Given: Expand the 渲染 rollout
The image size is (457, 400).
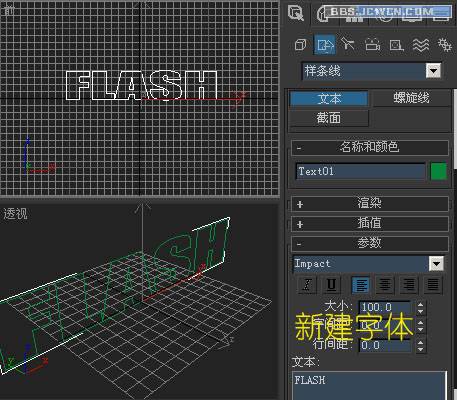Looking at the screenshot, I should tap(370, 203).
